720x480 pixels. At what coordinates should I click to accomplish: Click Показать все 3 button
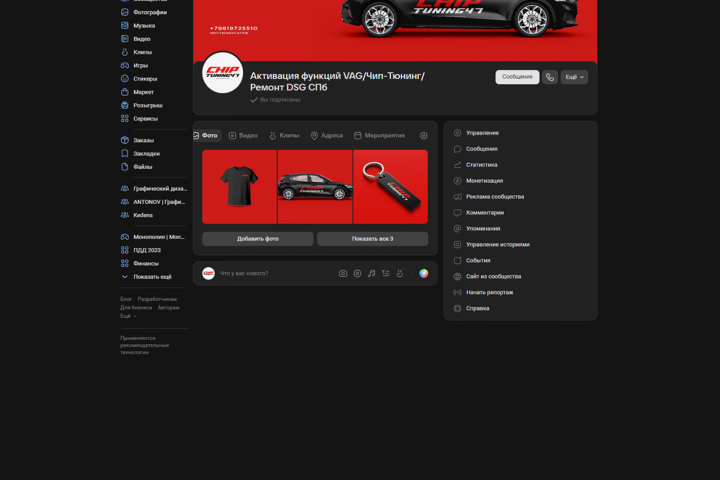[x=372, y=239]
